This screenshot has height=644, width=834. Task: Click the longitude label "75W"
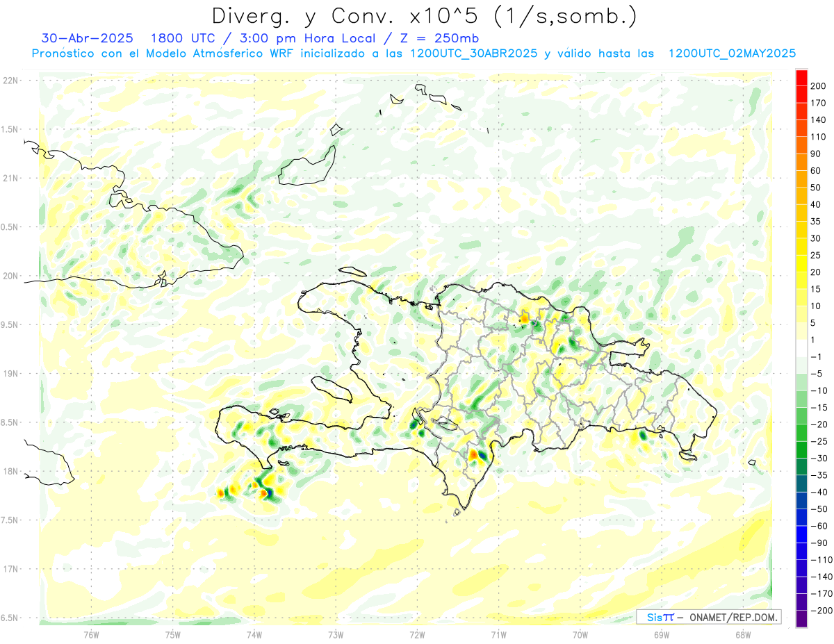[x=173, y=634]
